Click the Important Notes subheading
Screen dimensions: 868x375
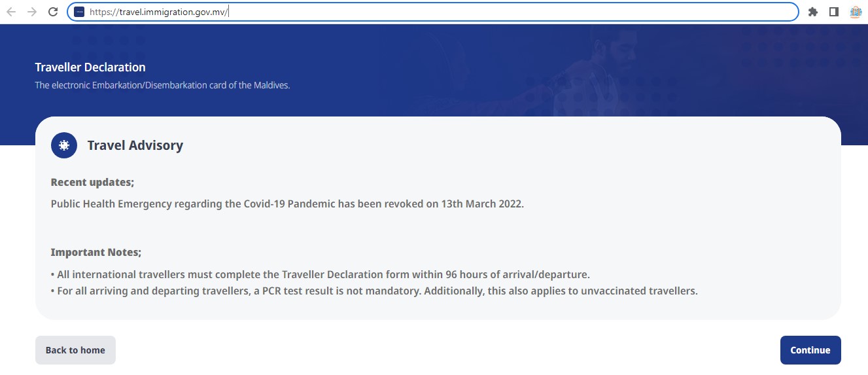(x=96, y=252)
